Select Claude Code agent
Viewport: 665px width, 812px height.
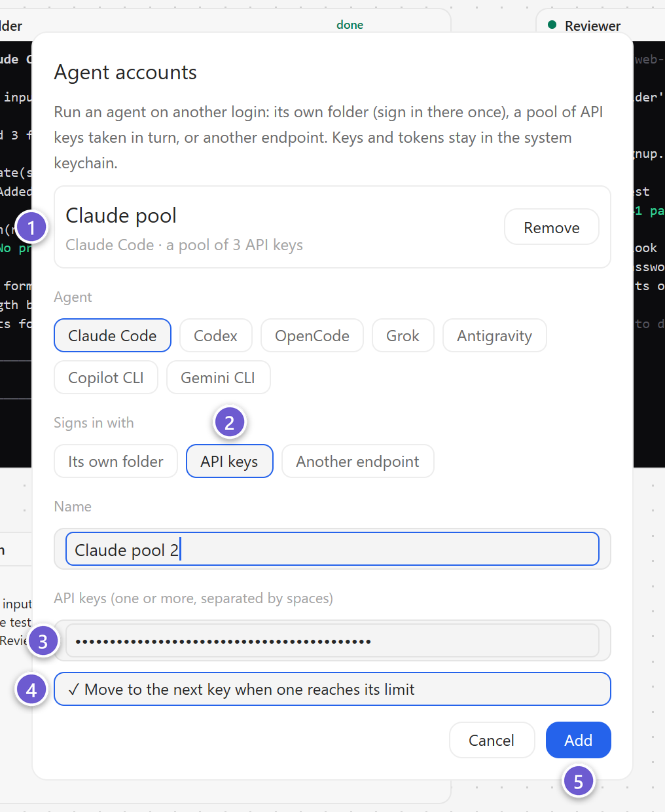point(113,335)
